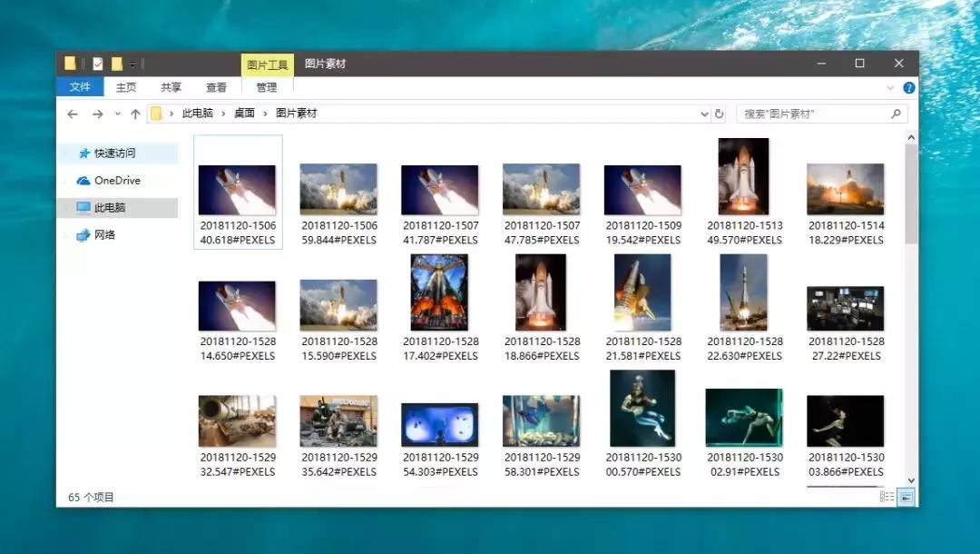Image resolution: width=980 pixels, height=554 pixels.
Task: Open the 查看 ribbon tab
Action: click(216, 87)
